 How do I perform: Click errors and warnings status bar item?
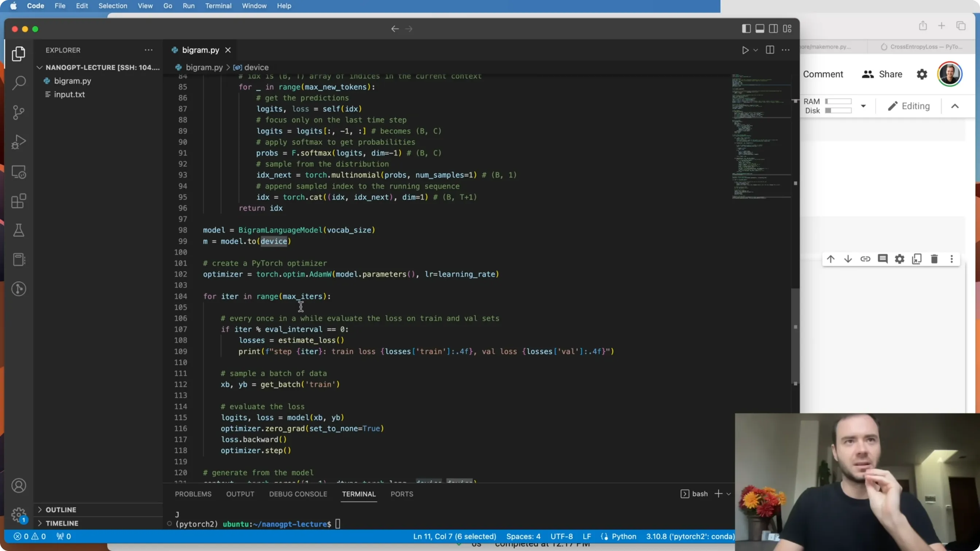pyautogui.click(x=30, y=536)
